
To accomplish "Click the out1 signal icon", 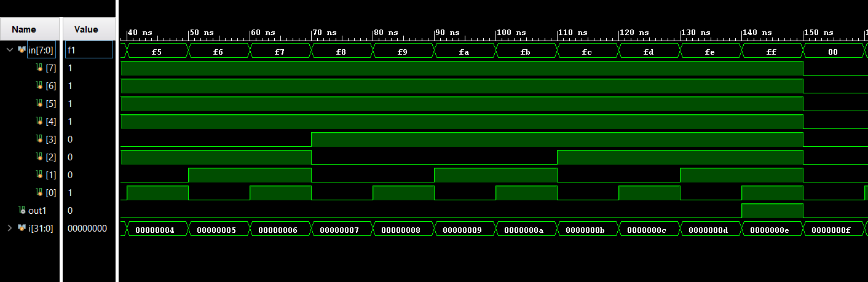I will point(22,210).
